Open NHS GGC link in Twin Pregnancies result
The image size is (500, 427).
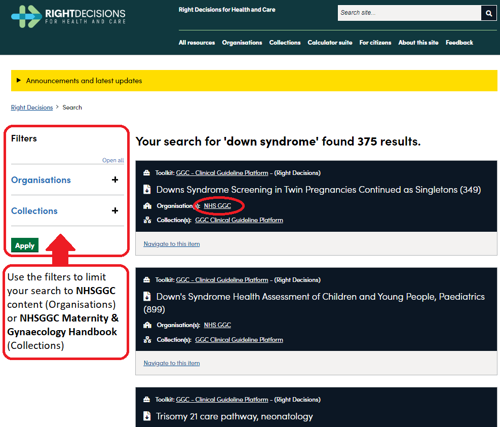217,206
